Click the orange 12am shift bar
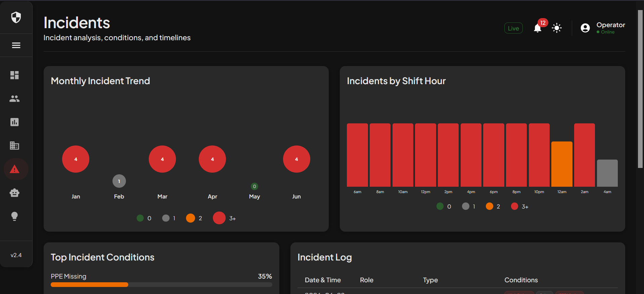This screenshot has height=294, width=644. click(562, 164)
